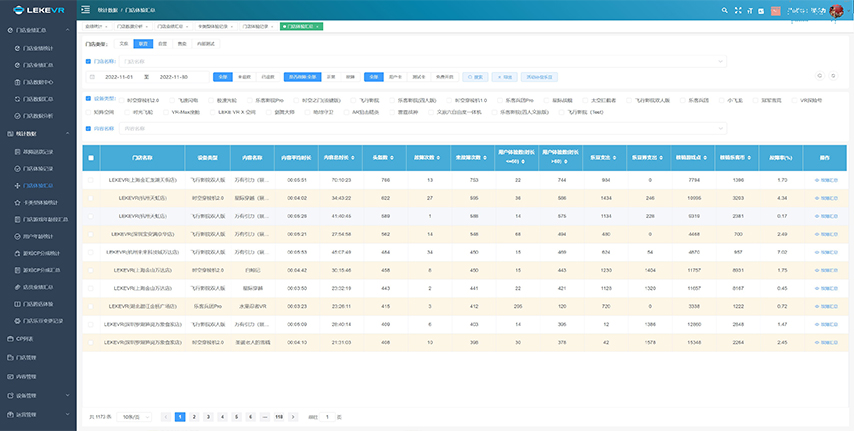Screen dimensions: 854x431
Task: Click the start date 2022-11-01 field
Action: point(119,77)
